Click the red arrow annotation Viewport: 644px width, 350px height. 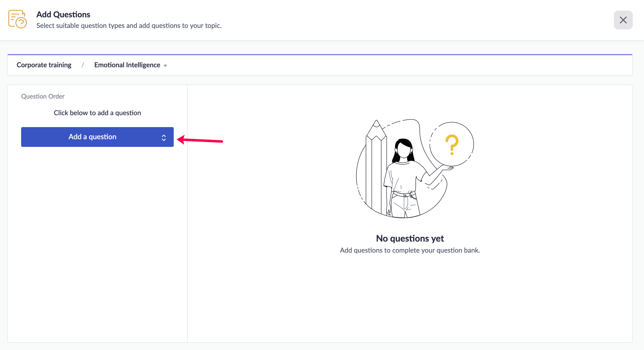tap(200, 140)
